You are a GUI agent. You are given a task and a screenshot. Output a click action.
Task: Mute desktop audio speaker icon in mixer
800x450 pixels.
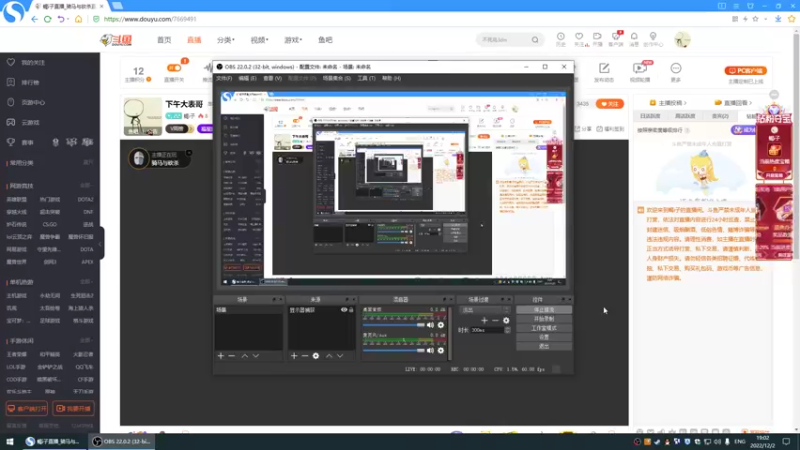[430, 325]
